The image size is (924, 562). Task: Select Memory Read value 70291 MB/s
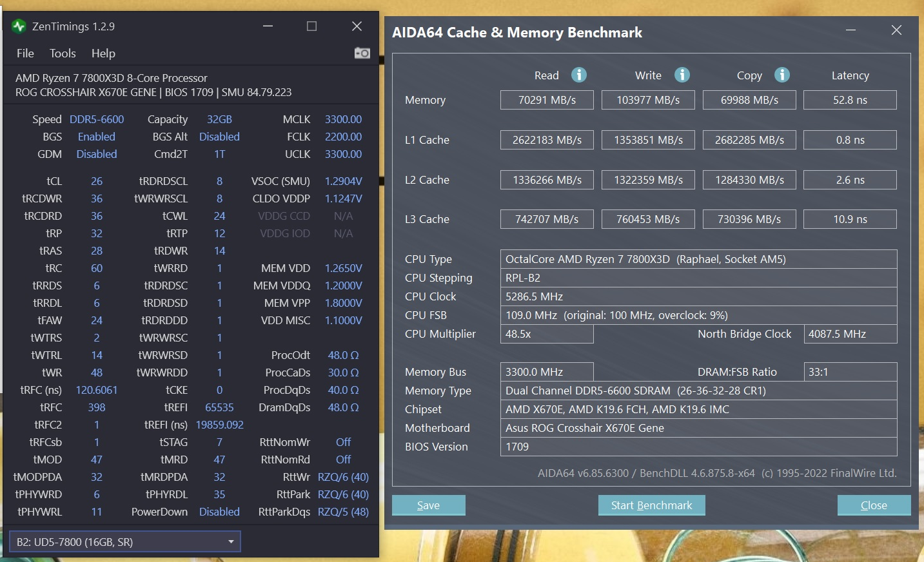[547, 100]
